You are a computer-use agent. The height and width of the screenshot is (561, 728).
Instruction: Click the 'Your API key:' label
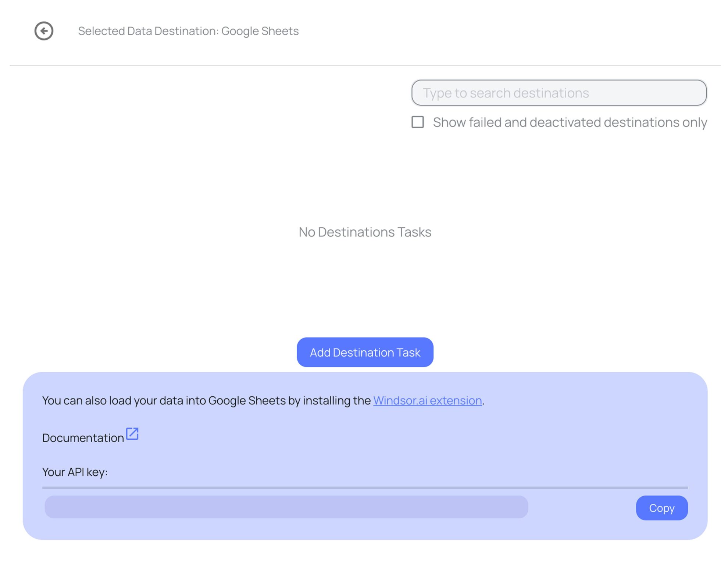[75, 472]
